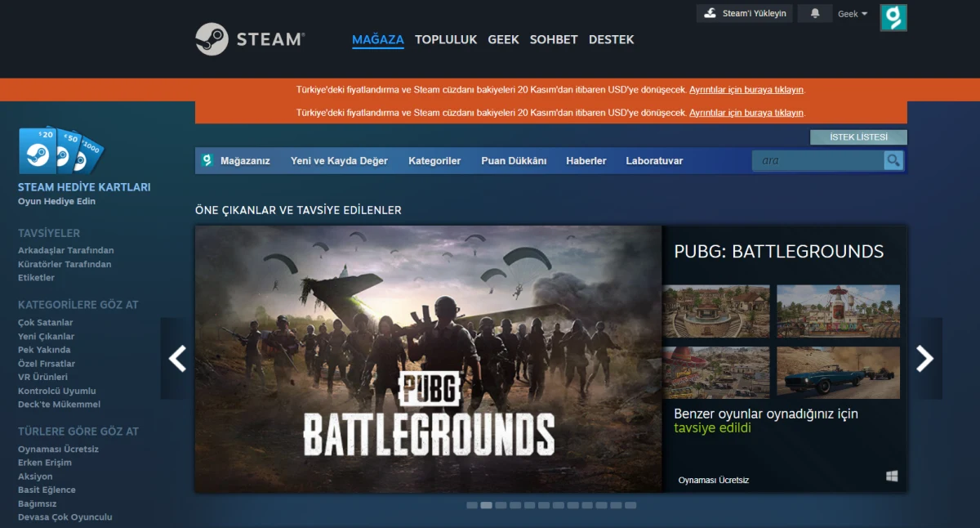This screenshot has width=980, height=528.
Task: Open the PUBG Battlegrounds main capsule image
Action: (x=429, y=359)
